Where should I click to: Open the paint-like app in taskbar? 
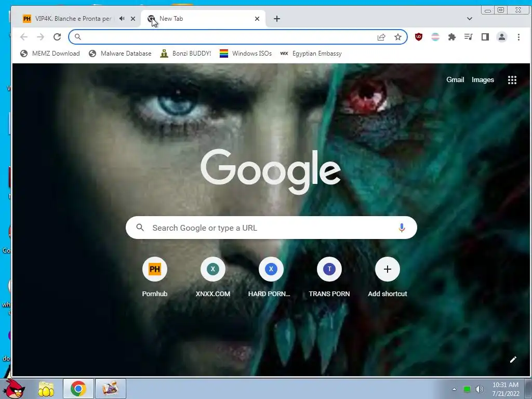point(110,389)
